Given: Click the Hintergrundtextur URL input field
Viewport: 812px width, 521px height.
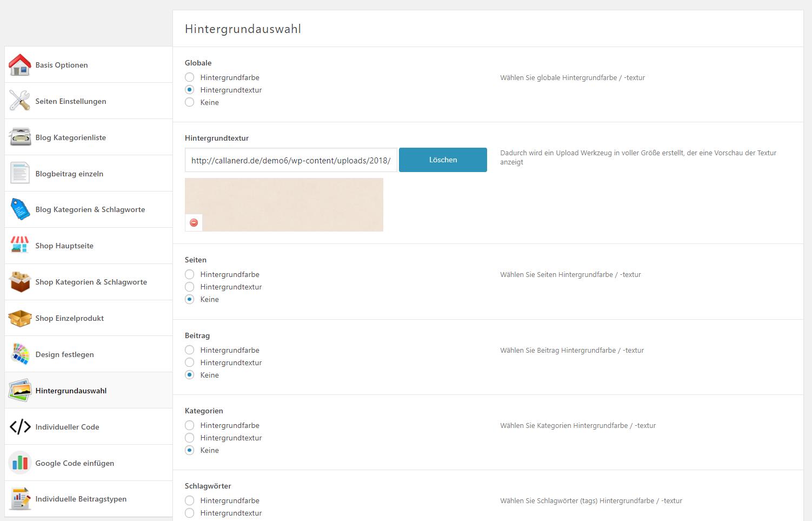Looking at the screenshot, I should [291, 160].
